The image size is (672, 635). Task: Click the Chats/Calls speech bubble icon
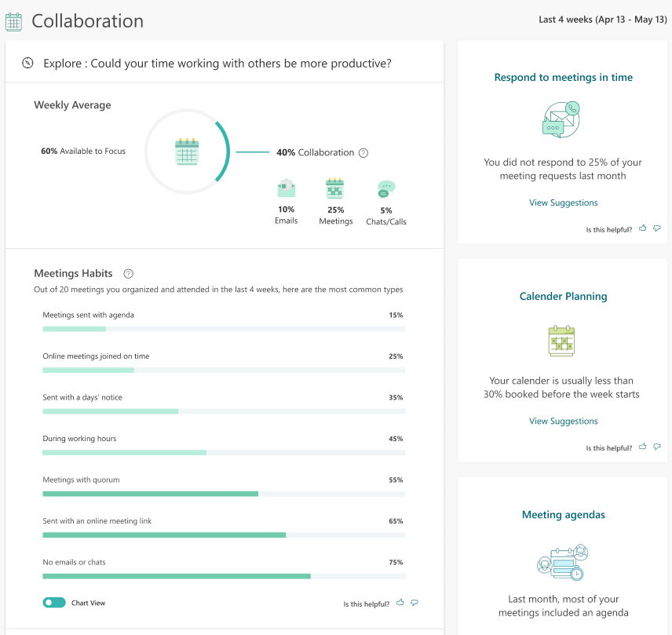click(385, 188)
